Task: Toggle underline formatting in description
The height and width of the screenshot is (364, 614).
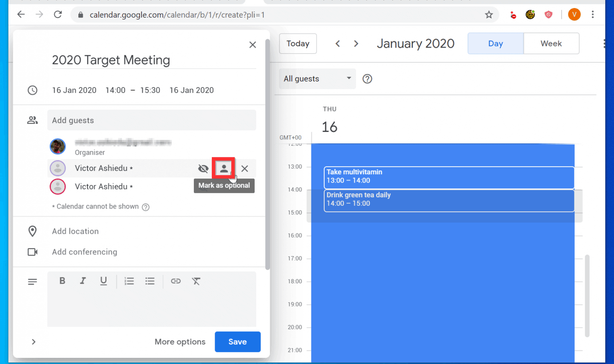Action: 104,281
